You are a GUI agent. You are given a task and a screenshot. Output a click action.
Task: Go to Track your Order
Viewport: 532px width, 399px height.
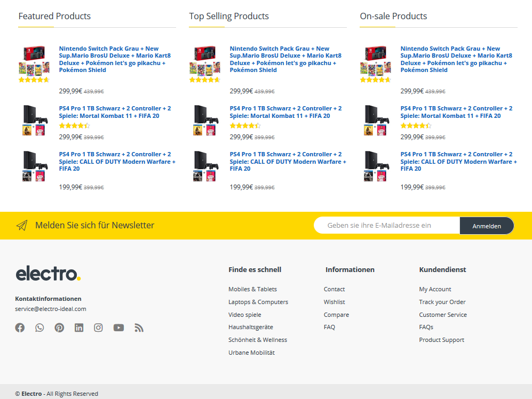(x=442, y=302)
